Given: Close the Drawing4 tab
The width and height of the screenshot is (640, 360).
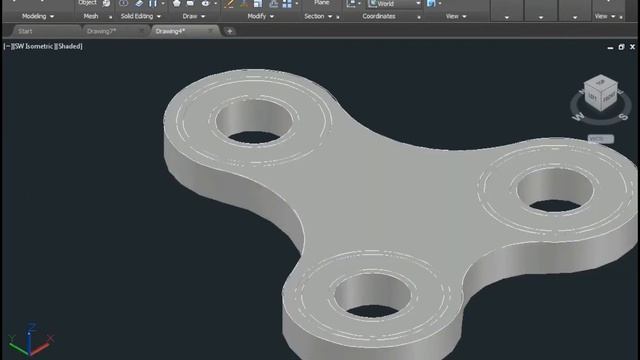Looking at the screenshot, I should [211, 31].
